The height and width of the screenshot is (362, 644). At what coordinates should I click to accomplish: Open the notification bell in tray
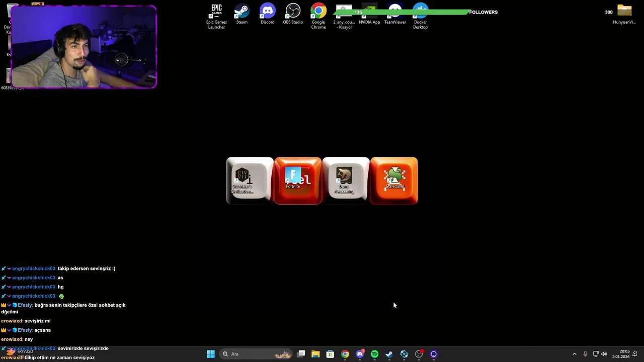[x=635, y=354]
